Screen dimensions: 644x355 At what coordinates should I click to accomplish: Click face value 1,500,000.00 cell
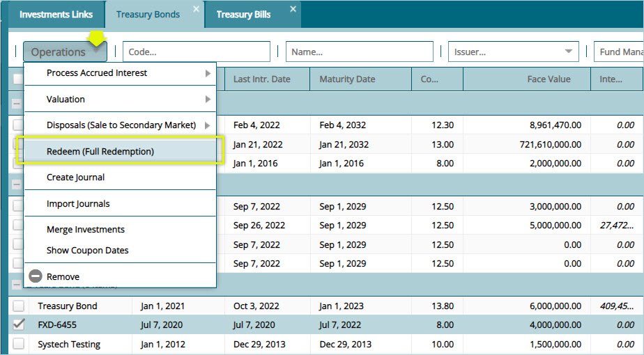(555, 345)
